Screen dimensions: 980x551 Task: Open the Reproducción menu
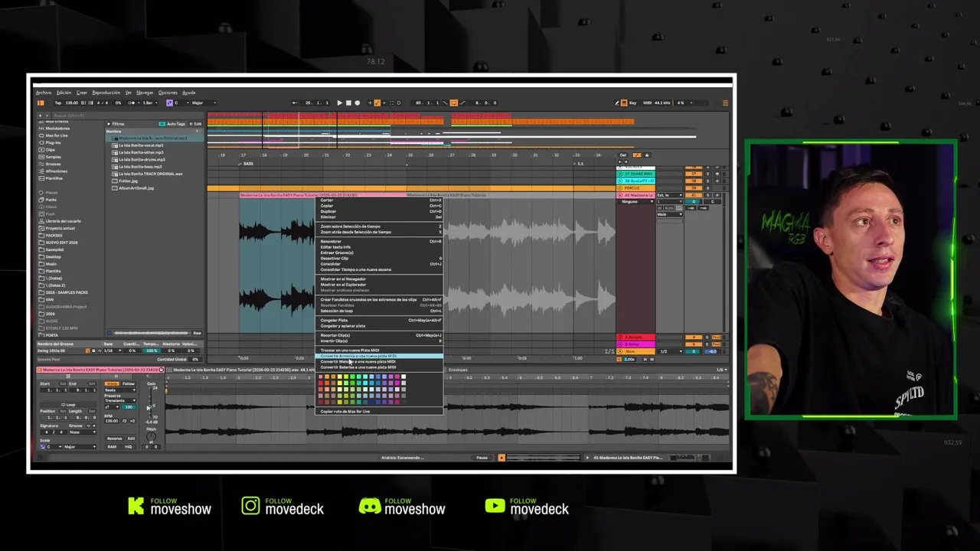(106, 93)
